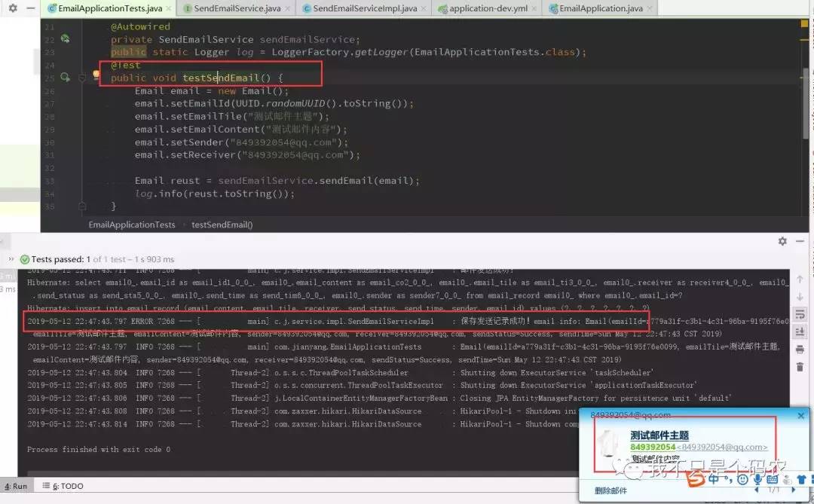814x504 pixels.
Task: Click the intention lightbulb in the editor
Action: 96,75
